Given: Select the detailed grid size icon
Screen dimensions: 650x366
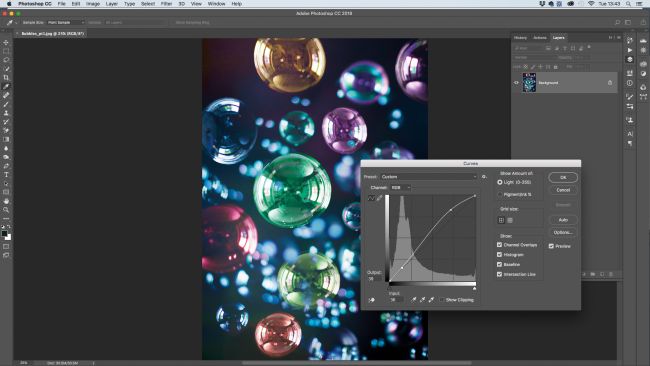Looking at the screenshot, I should (x=510, y=220).
